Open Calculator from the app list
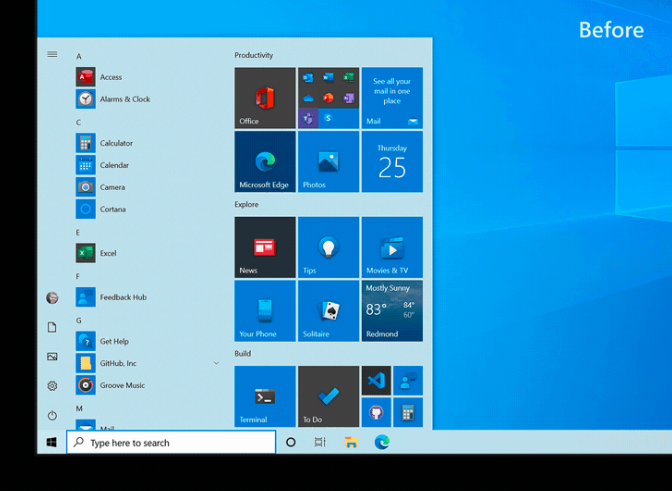Viewport: 672px width, 491px height. [148, 143]
